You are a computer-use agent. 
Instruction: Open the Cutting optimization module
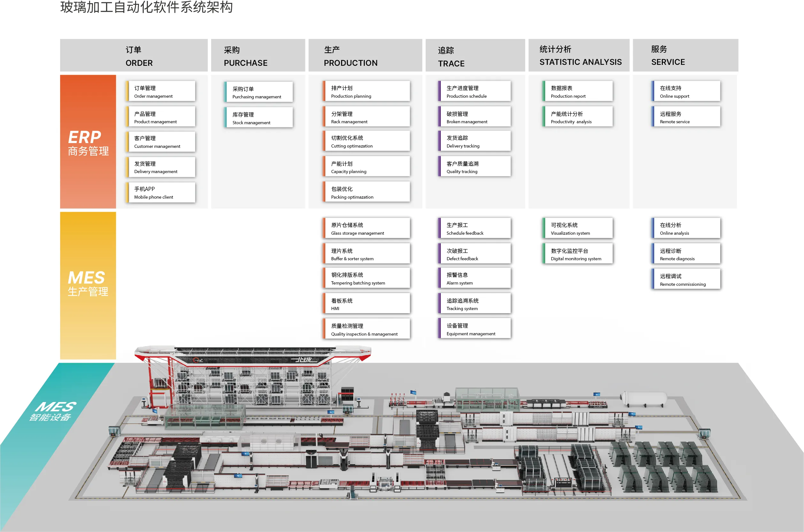pyautogui.click(x=366, y=141)
